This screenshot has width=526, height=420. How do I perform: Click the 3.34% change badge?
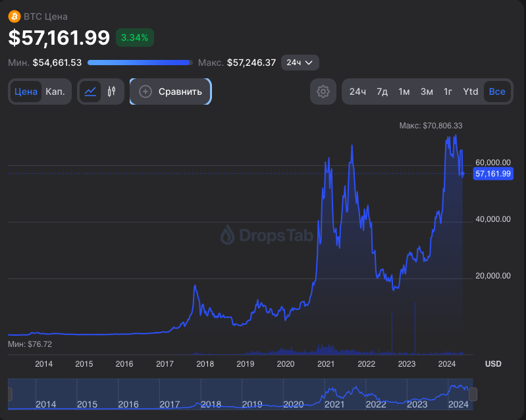click(x=134, y=38)
